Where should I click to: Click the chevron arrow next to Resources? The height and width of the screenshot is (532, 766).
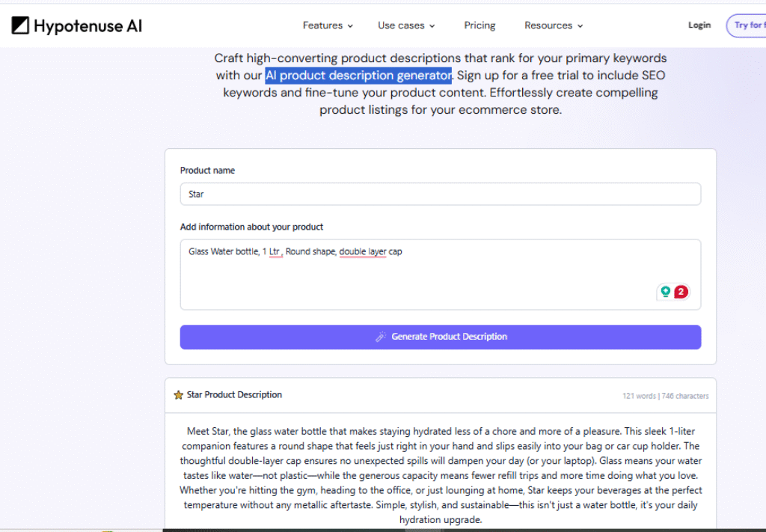(x=580, y=26)
